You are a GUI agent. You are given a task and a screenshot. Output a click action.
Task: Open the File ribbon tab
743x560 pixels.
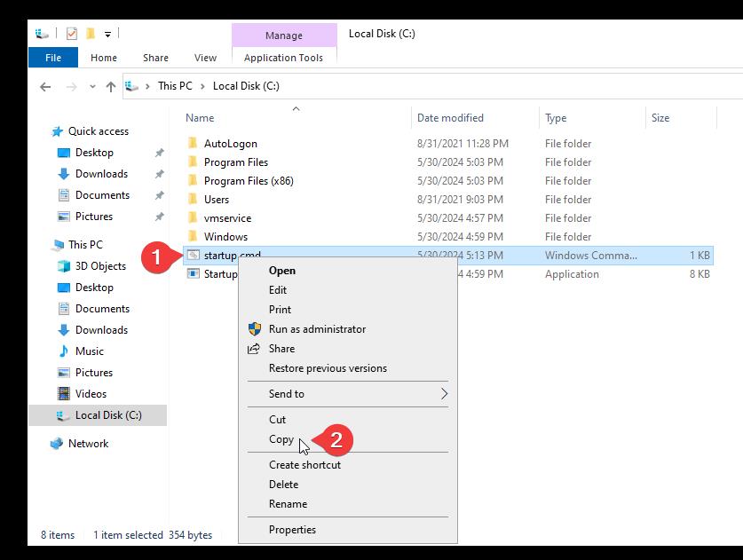click(53, 58)
